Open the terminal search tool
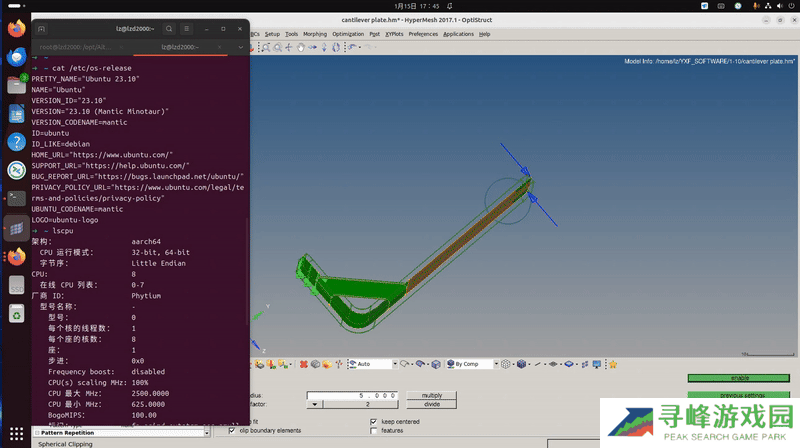800x448 pixels. click(x=169, y=29)
